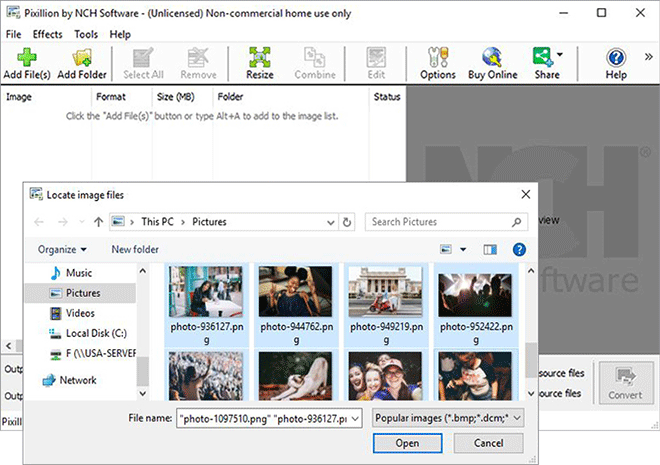
Task: Click the Add File(s) toolbar icon
Action: pos(28,61)
